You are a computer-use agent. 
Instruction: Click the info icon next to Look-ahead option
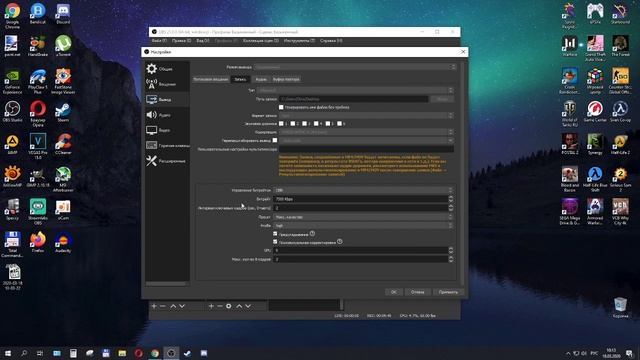tap(312, 233)
